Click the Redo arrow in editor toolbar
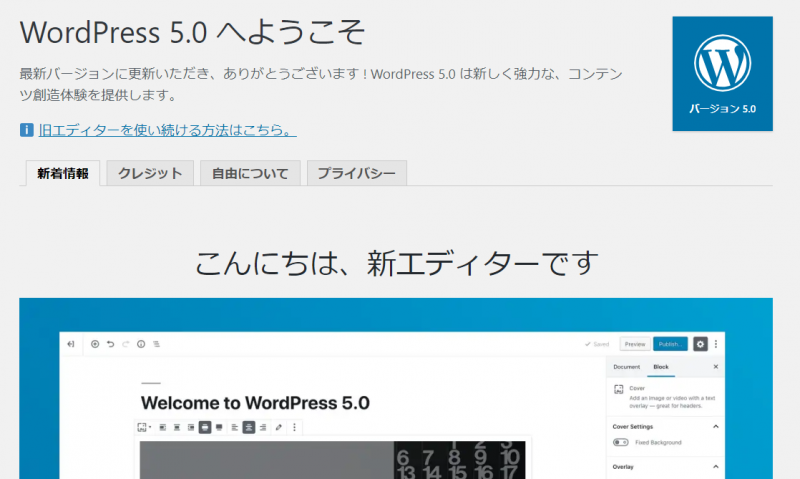The image size is (800, 479). pyautogui.click(x=125, y=344)
